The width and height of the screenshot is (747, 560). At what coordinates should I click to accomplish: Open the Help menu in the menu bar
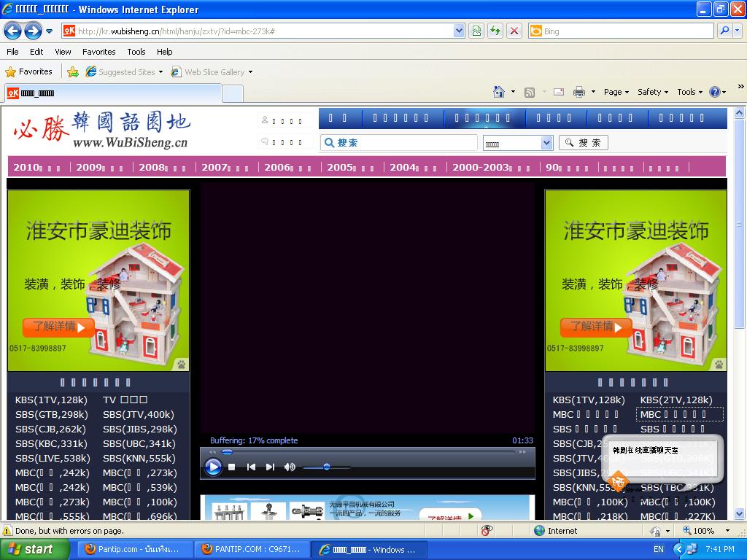164,52
